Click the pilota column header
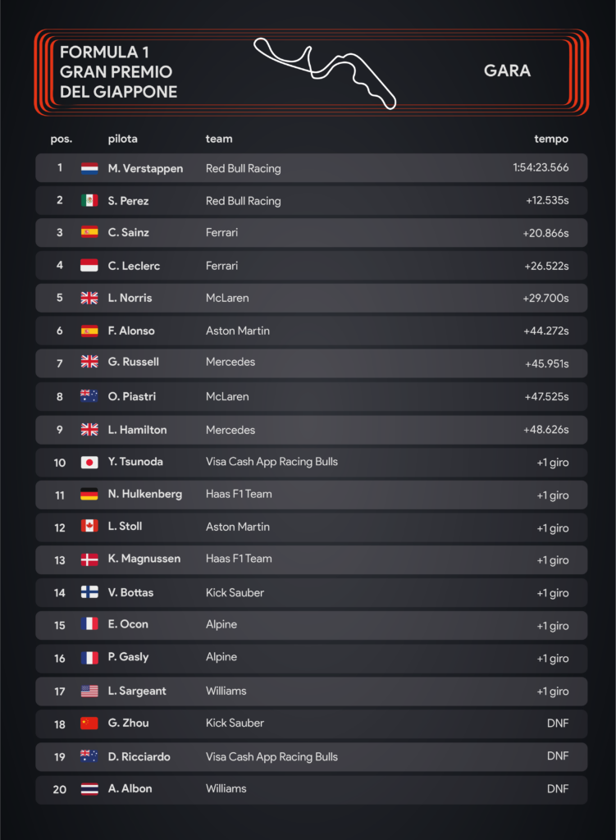This screenshot has height=840, width=616. pyautogui.click(x=123, y=139)
